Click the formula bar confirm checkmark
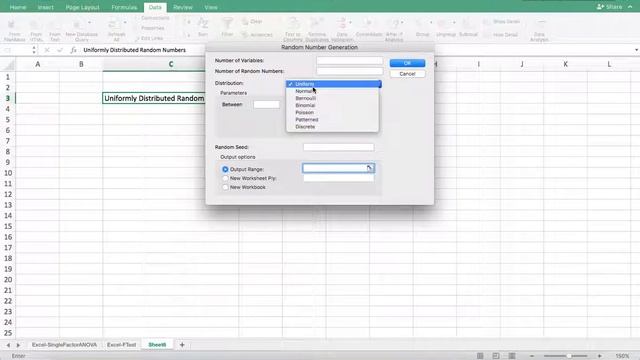Image resolution: width=640 pixels, height=360 pixels. pyautogui.click(x=60, y=50)
